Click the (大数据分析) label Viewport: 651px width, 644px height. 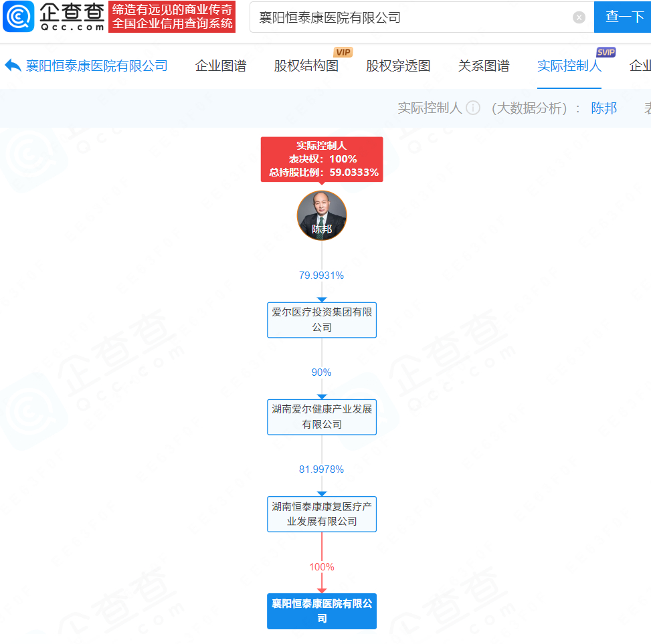click(529, 108)
